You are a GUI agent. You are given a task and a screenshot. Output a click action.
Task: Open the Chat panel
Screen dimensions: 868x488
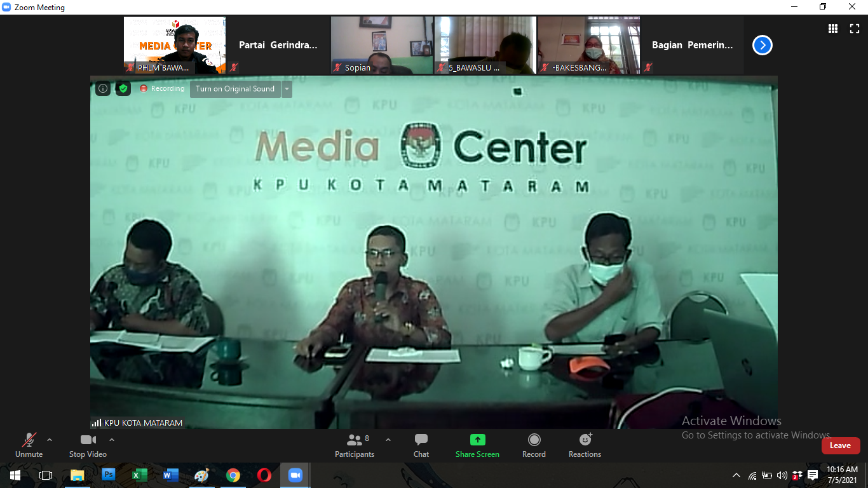click(x=421, y=445)
